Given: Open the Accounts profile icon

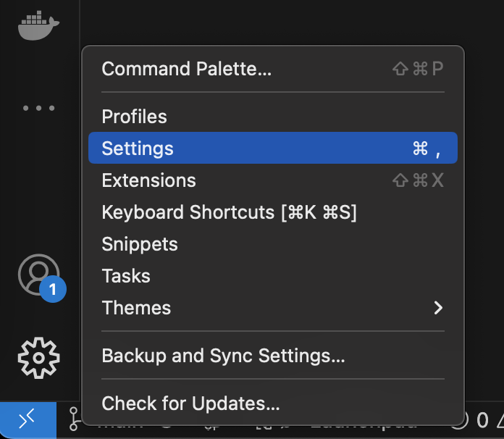Looking at the screenshot, I should pos(38,274).
